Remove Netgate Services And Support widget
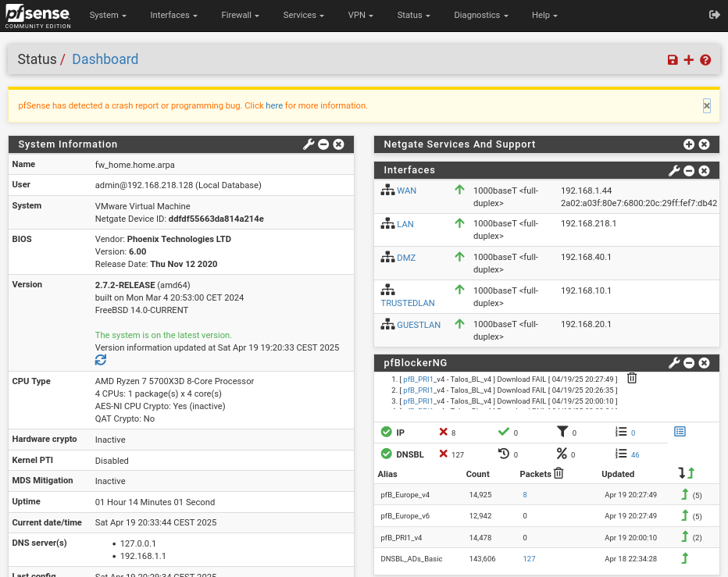Screen dimensions: 728x577 click(705, 144)
